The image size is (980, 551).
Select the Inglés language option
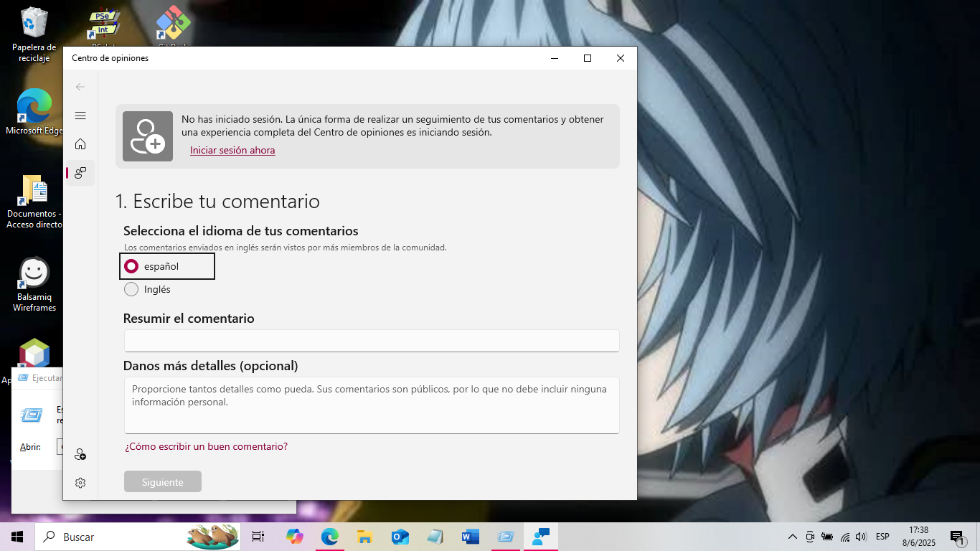point(148,289)
